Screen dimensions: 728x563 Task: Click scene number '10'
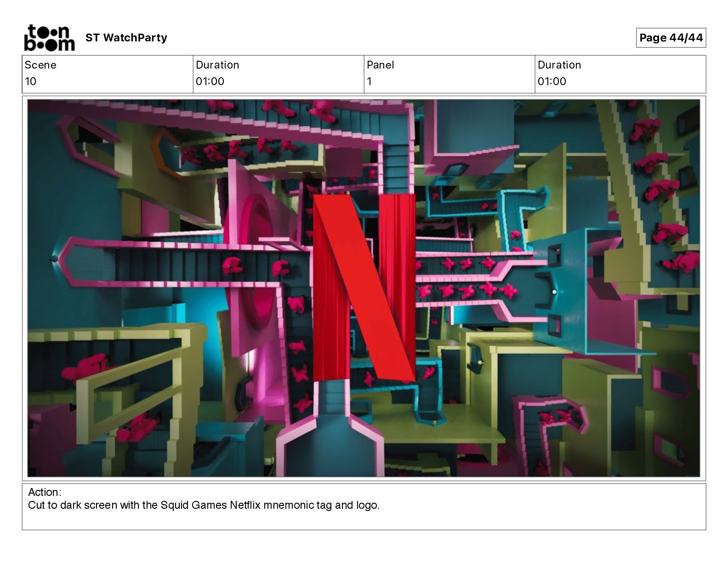[x=30, y=81]
